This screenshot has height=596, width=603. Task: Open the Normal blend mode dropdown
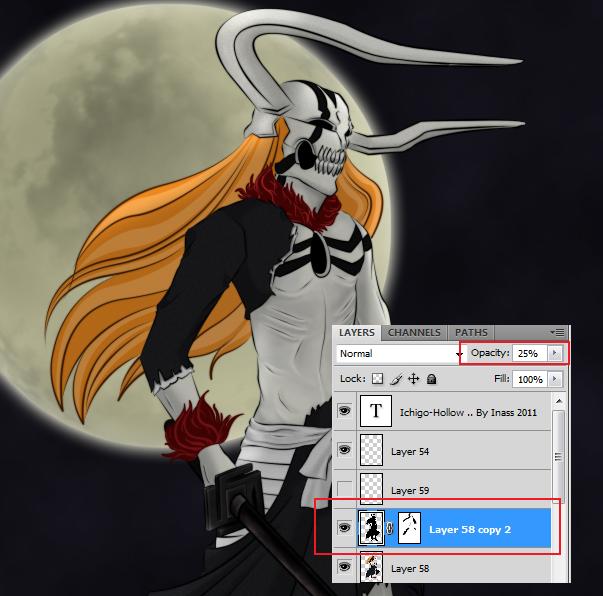click(400, 353)
